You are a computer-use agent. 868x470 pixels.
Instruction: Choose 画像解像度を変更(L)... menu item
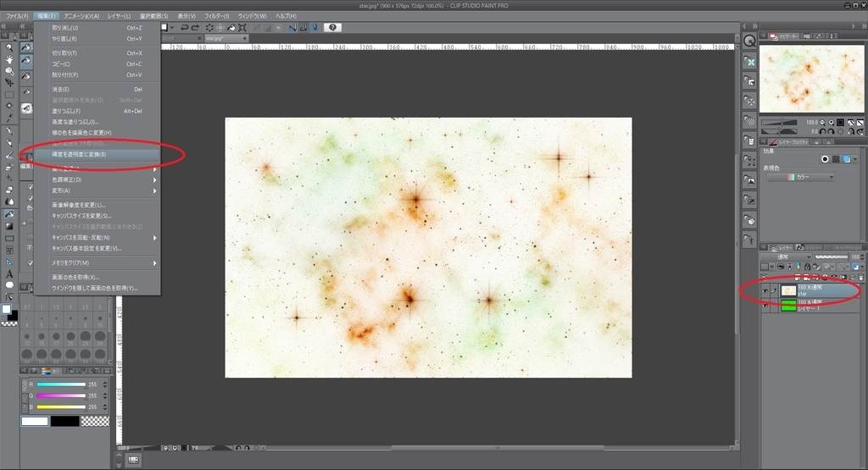pyautogui.click(x=97, y=205)
